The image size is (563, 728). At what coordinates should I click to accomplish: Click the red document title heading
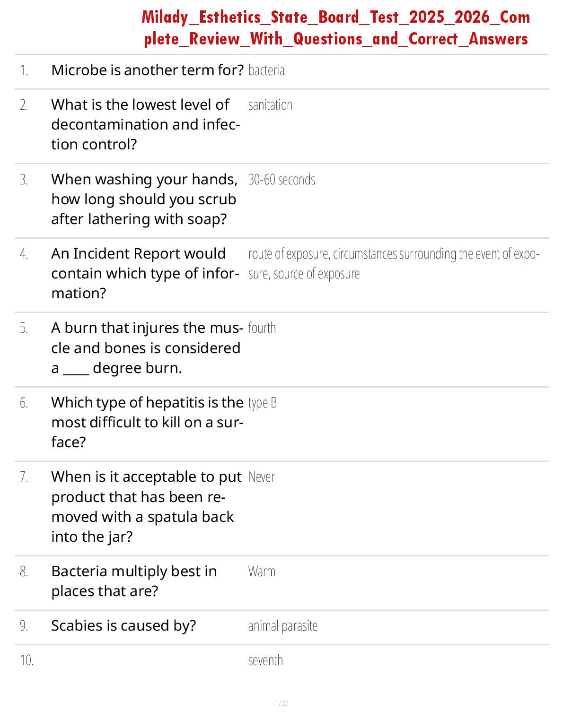tap(335, 28)
